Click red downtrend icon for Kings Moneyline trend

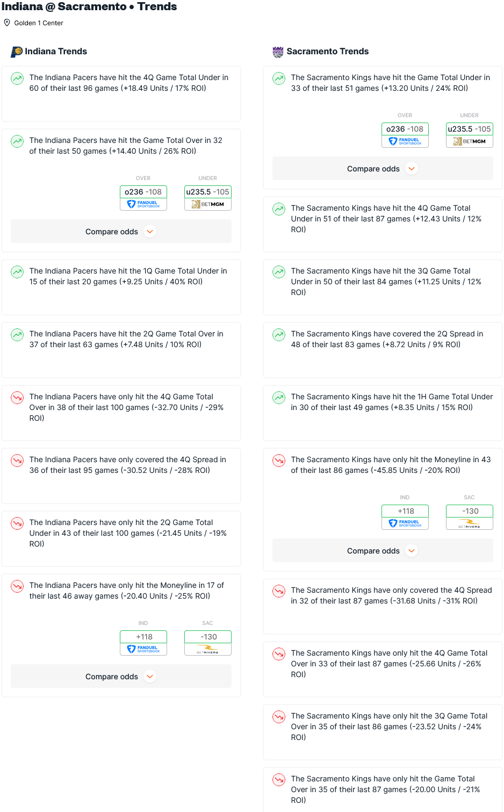click(279, 461)
